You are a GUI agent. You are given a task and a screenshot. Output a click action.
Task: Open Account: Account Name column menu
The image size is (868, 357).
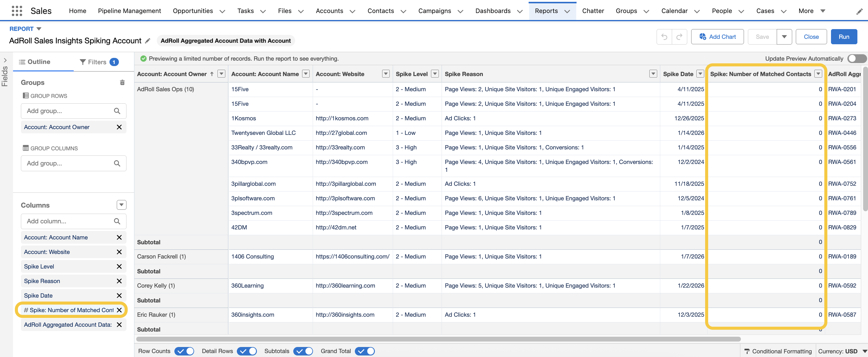coord(306,74)
